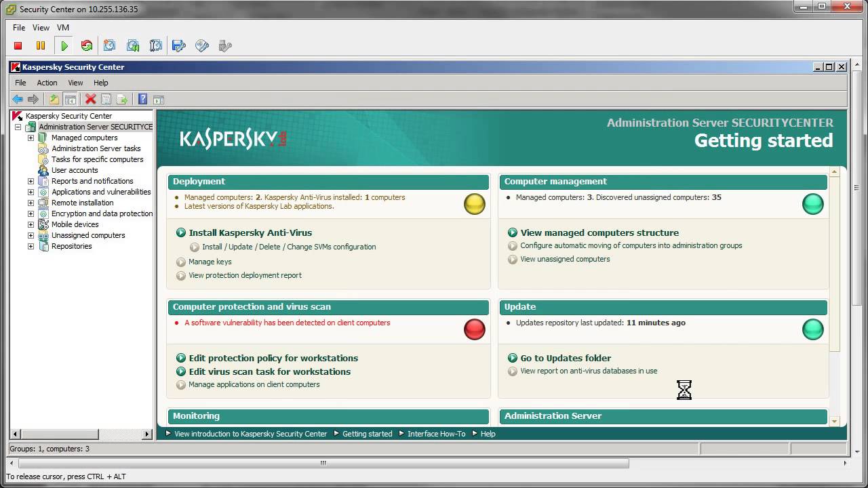
Task: Click the CD/DVD connect icon
Action: pos(202,45)
